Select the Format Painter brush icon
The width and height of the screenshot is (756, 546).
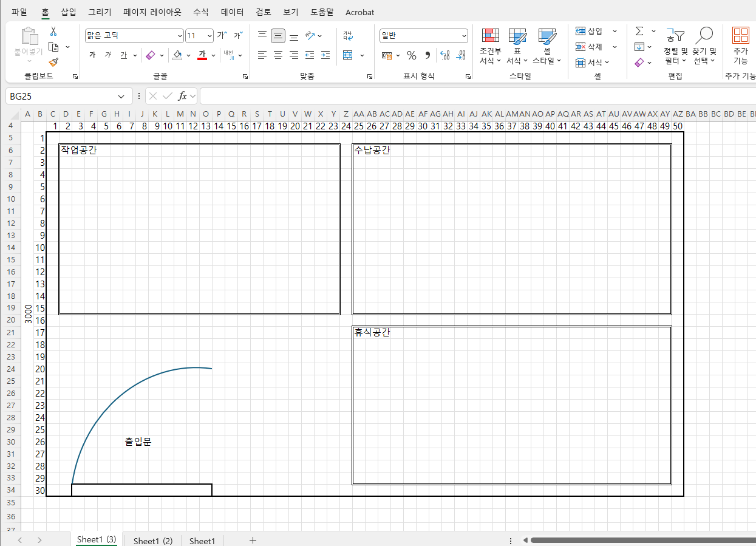(53, 62)
